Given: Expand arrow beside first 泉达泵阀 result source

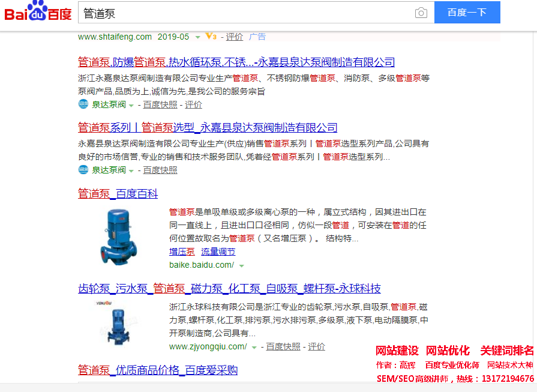Looking at the screenshot, I should click(131, 105).
